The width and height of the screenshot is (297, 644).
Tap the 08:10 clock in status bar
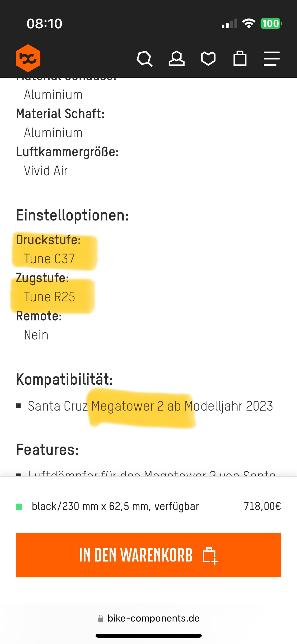tap(44, 24)
